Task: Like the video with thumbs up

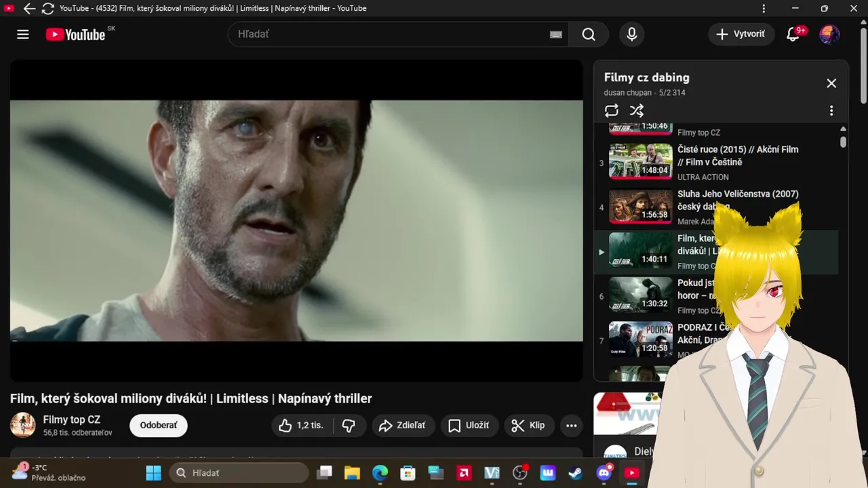Action: click(302, 425)
